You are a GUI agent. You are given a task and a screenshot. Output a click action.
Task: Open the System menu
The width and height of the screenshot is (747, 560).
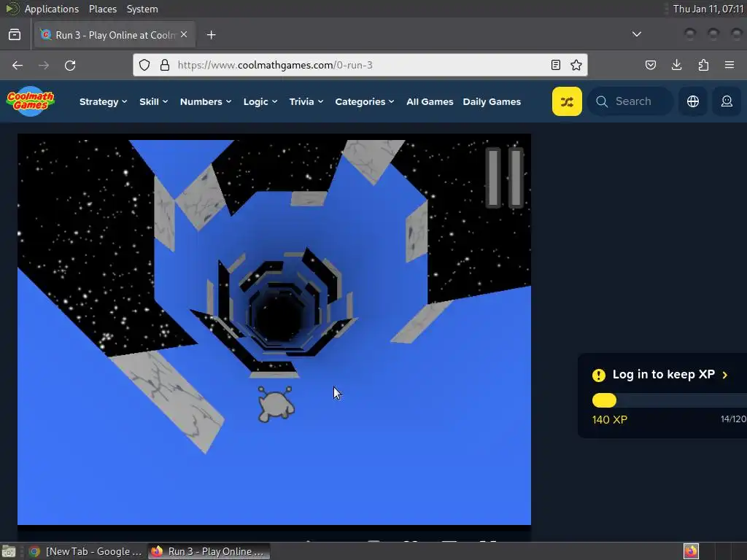pos(142,9)
